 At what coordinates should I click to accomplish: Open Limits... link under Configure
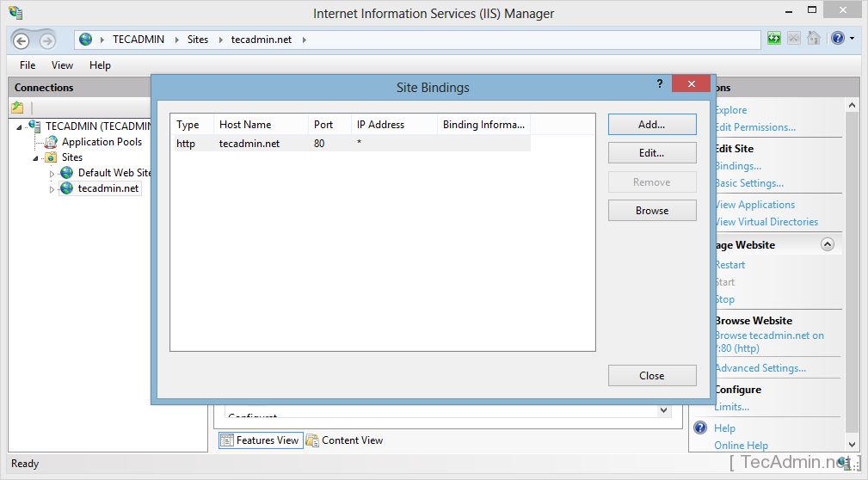click(732, 407)
